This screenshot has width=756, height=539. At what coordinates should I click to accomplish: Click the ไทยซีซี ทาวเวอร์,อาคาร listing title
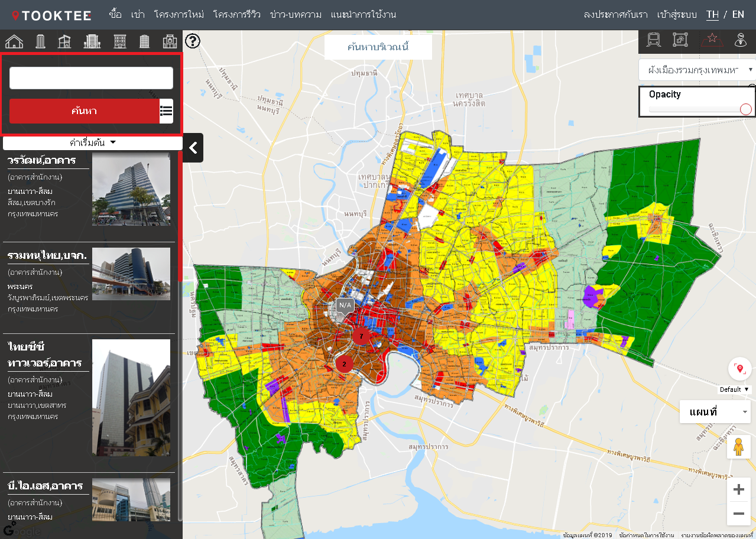(x=45, y=353)
